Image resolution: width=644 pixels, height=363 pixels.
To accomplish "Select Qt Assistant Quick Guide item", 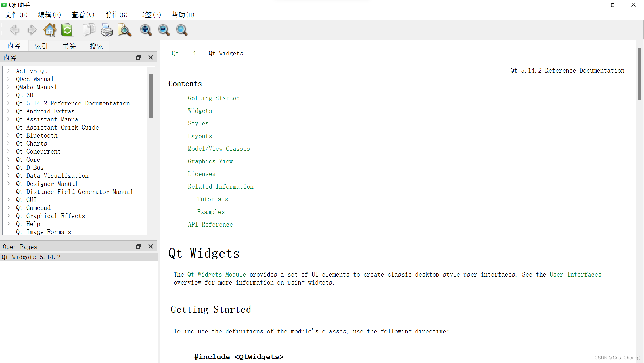I will click(x=57, y=127).
